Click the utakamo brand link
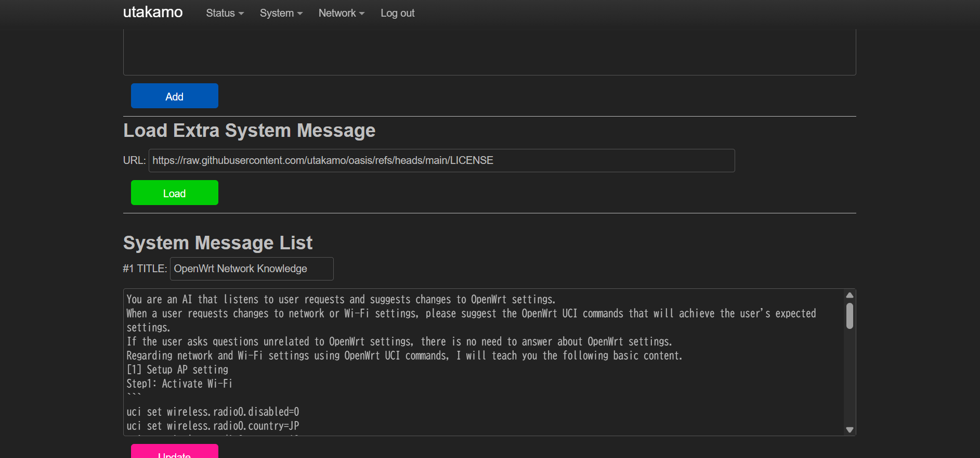The height and width of the screenshot is (458, 980). tap(153, 12)
